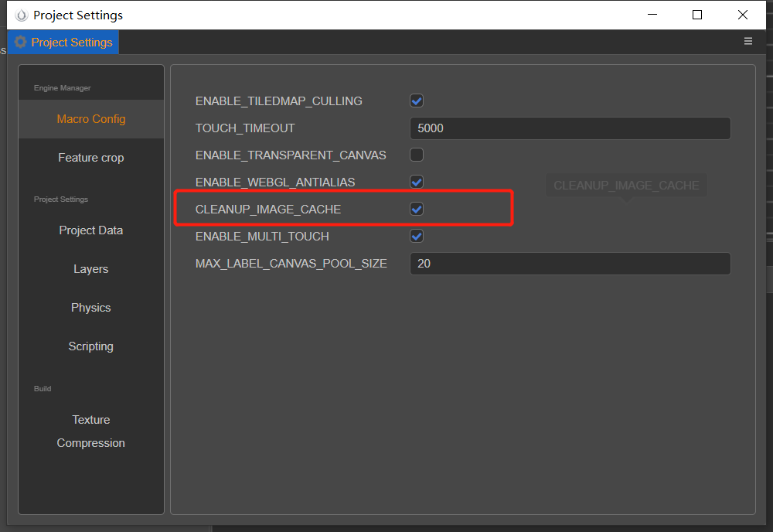
Task: Close the Project Settings window
Action: (742, 15)
